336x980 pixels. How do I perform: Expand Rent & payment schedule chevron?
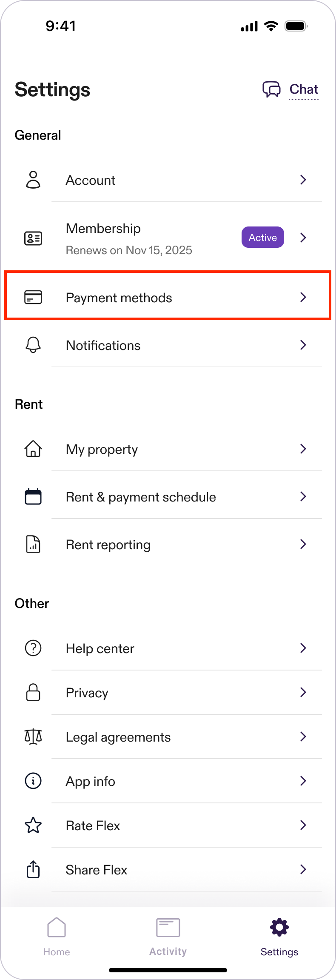(303, 496)
